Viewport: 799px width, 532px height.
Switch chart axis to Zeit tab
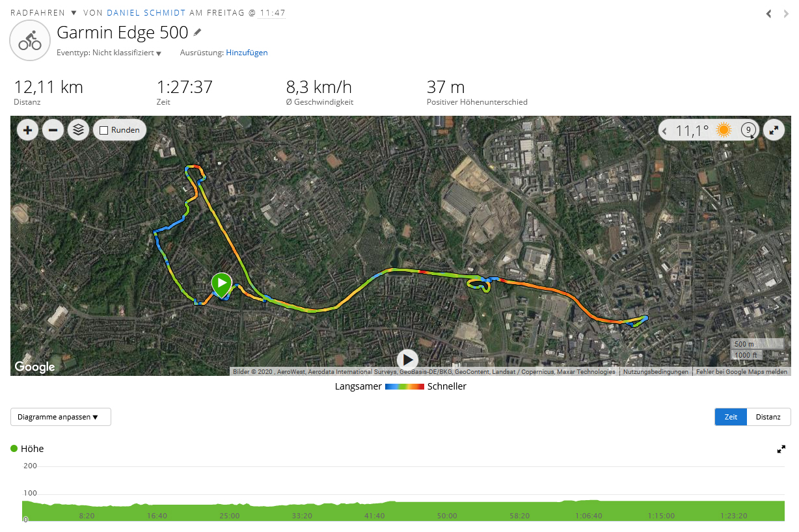click(x=731, y=417)
